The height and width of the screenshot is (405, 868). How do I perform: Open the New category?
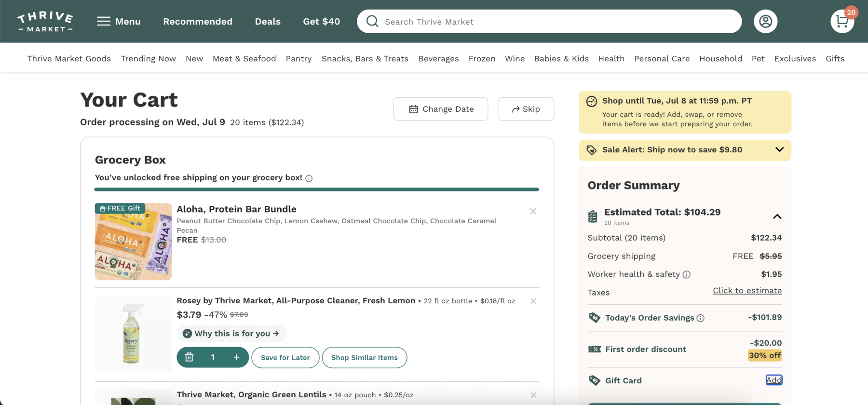tap(194, 58)
